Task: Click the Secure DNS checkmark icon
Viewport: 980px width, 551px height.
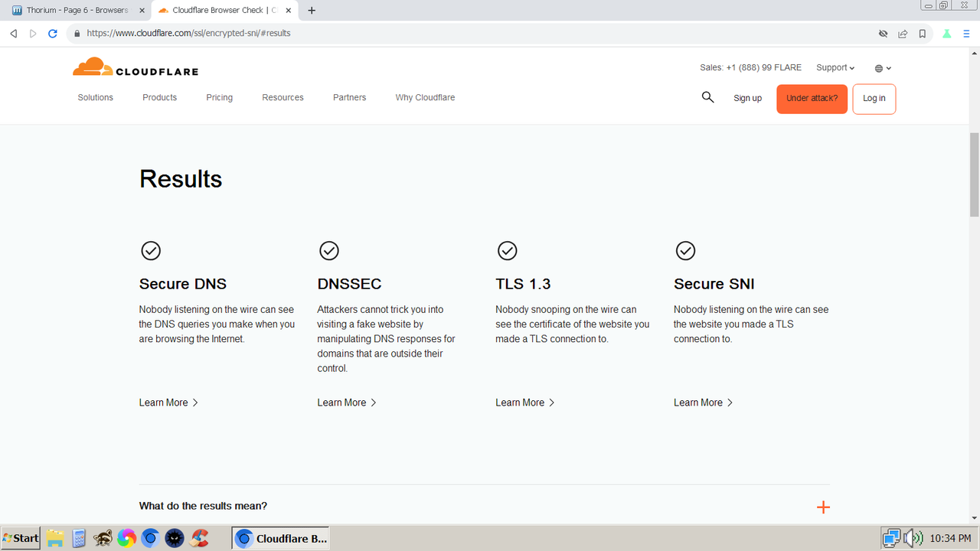Action: (x=151, y=250)
